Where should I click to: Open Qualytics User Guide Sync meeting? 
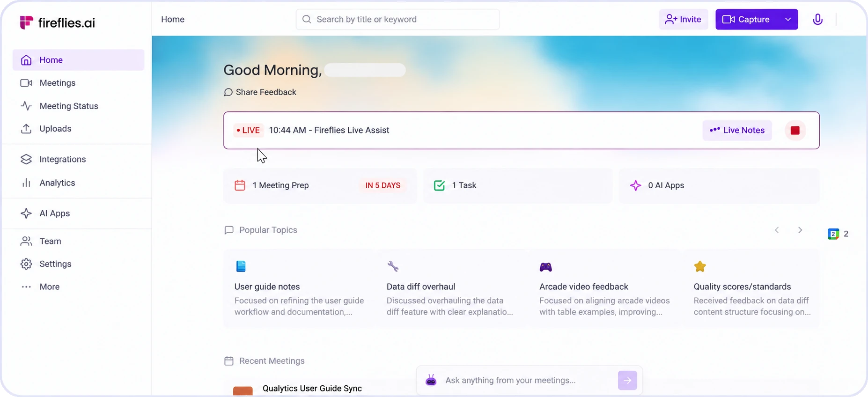coord(312,389)
